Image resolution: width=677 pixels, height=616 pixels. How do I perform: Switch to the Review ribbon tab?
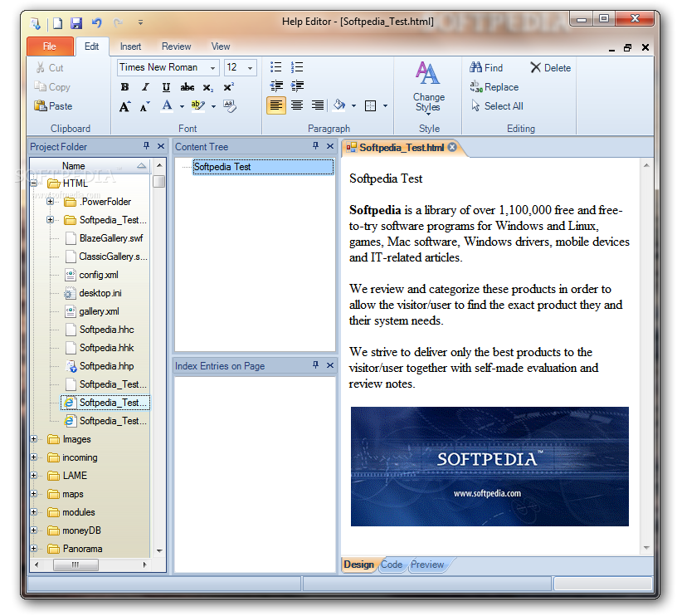coord(176,46)
